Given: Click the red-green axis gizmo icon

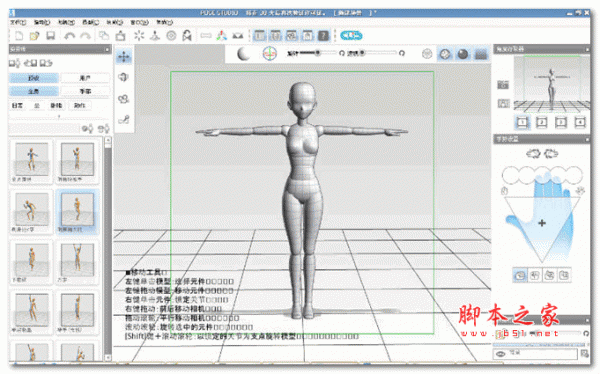Looking at the screenshot, I should (x=269, y=54).
